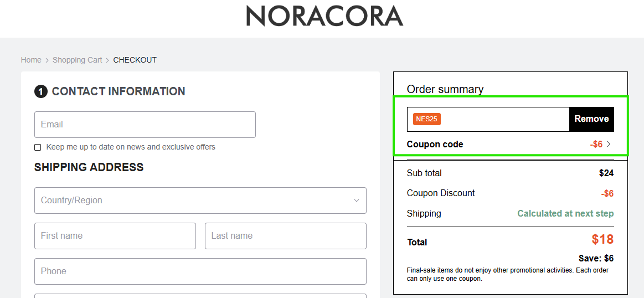
Task: Click the CHECKOUT breadcrumb text
Action: pos(135,60)
